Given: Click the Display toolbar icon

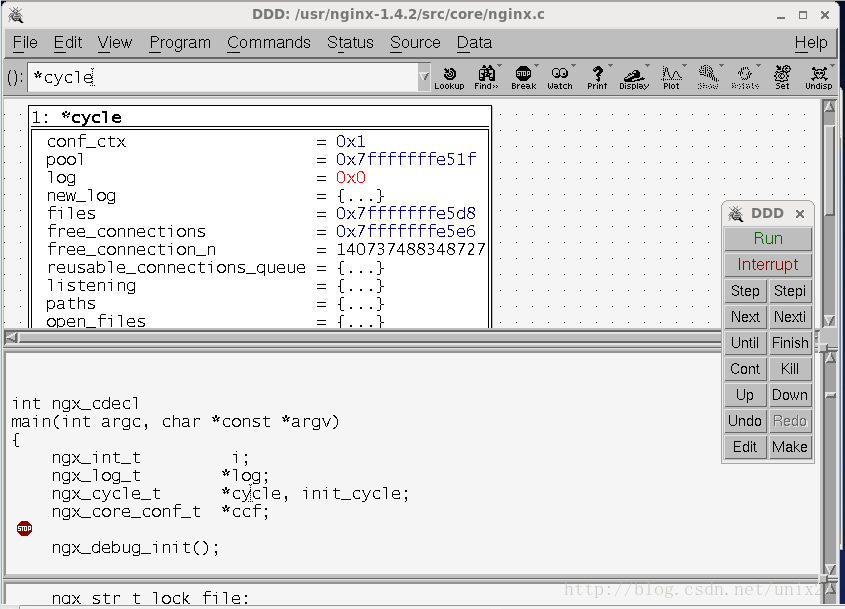Looking at the screenshot, I should point(634,78).
